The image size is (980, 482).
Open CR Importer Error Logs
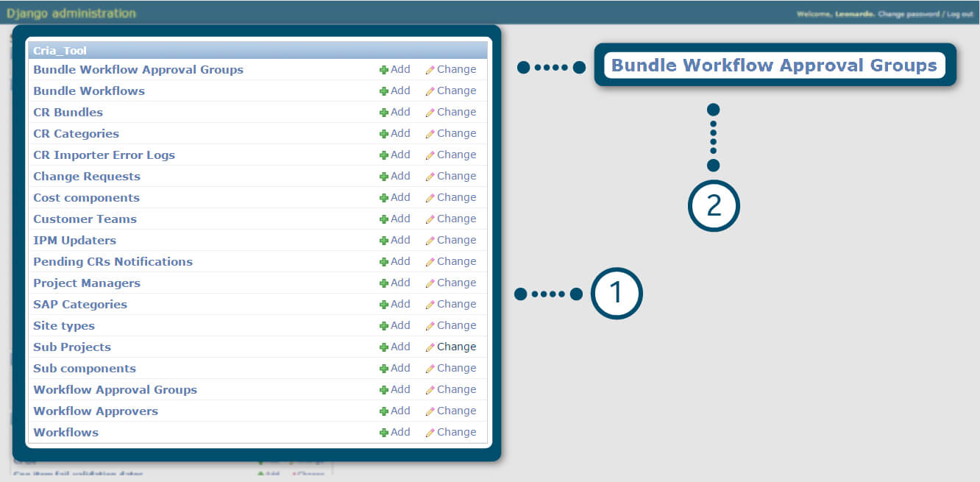(104, 155)
